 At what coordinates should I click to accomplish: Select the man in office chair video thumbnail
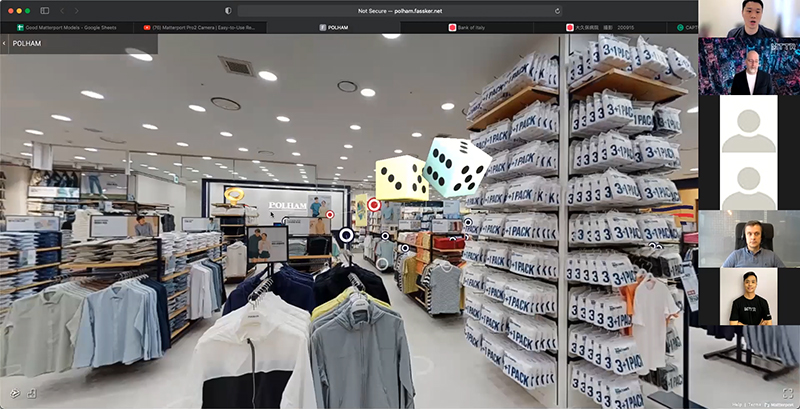point(749,239)
